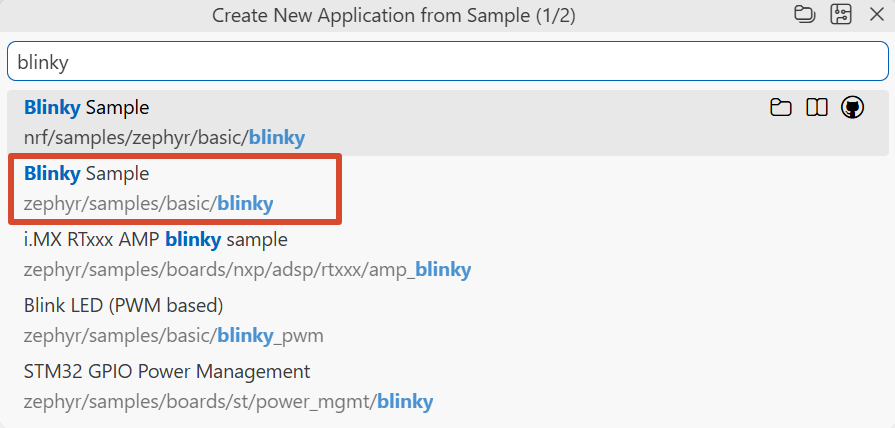The image size is (895, 428).
Task: Open the book documentation icon for Blinky
Action: pos(817,107)
